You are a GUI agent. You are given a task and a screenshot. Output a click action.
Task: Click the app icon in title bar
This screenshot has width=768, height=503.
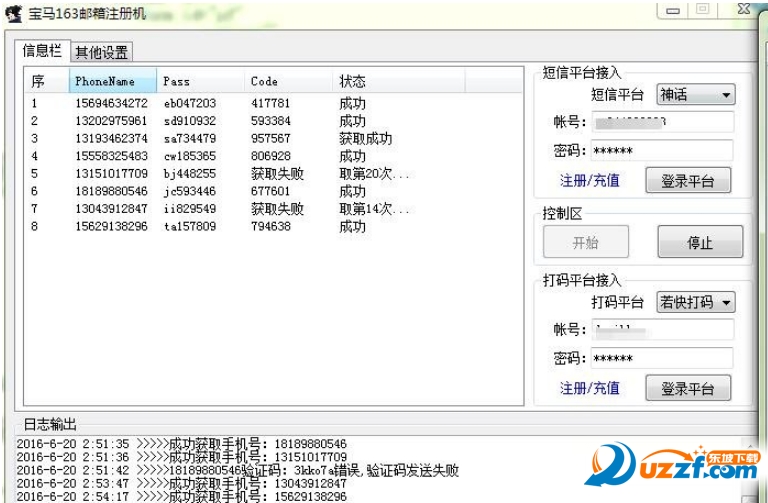click(14, 14)
